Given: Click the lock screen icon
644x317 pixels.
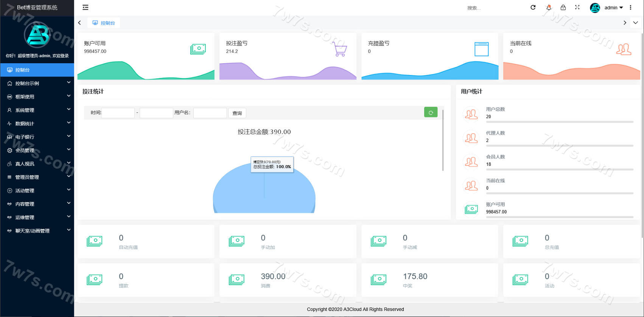Looking at the screenshot, I should click(x=563, y=7).
